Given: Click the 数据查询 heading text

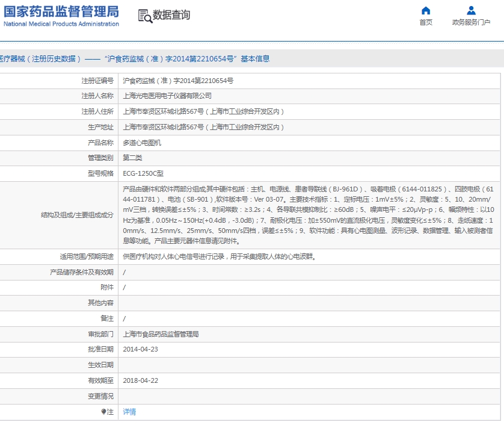Looking at the screenshot, I should coord(171,15).
